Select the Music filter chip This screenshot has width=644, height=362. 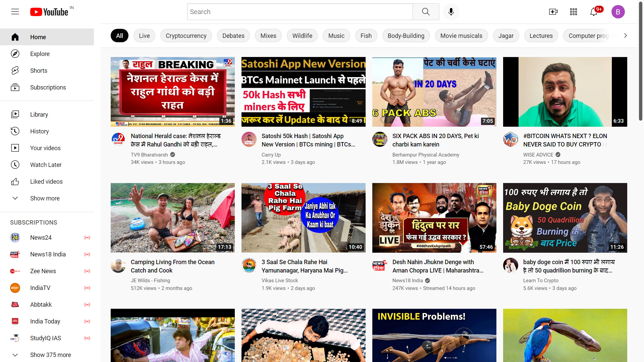click(x=336, y=36)
